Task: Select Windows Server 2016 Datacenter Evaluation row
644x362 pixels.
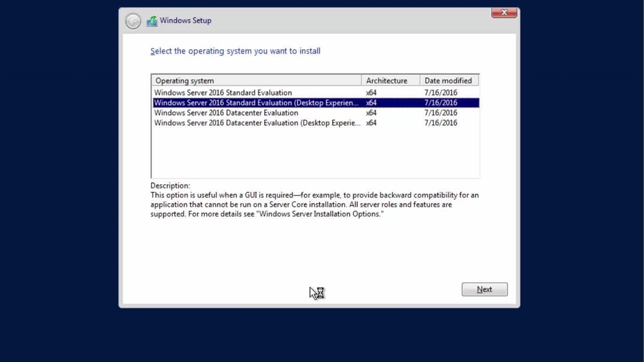Action: [315, 113]
